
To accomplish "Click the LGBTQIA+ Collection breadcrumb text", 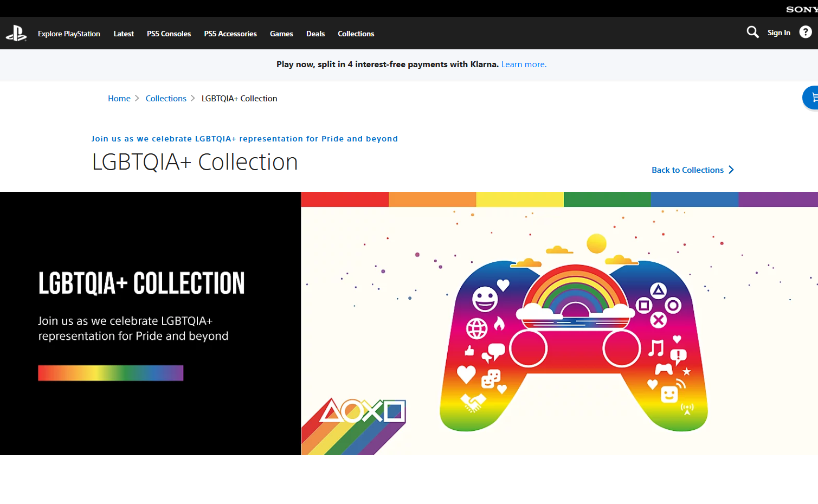I will [240, 99].
